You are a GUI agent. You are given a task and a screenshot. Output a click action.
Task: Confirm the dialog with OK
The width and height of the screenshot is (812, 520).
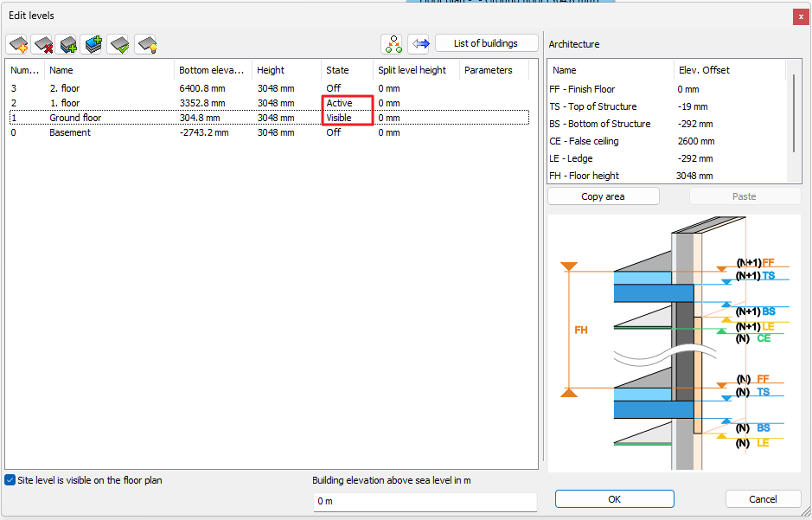(x=614, y=499)
